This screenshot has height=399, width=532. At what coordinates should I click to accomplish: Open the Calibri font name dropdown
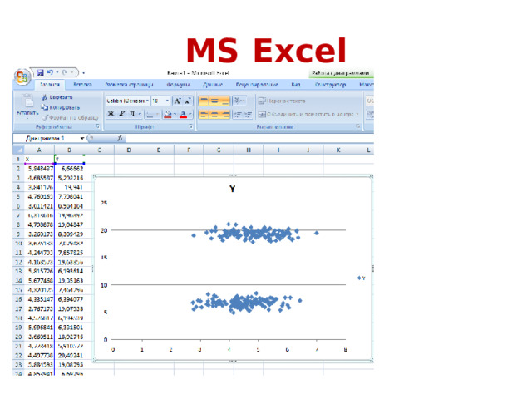pyautogui.click(x=147, y=101)
